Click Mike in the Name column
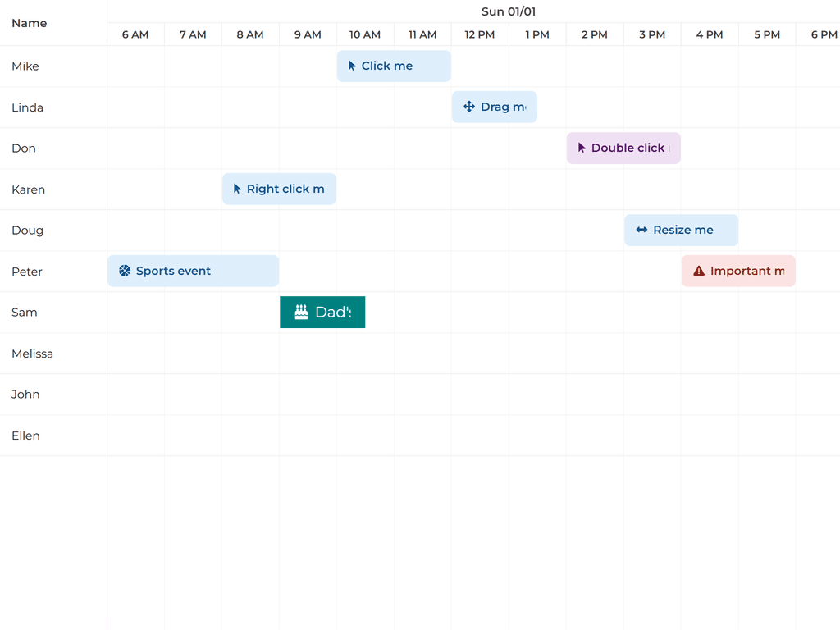The height and width of the screenshot is (630, 840). point(25,66)
